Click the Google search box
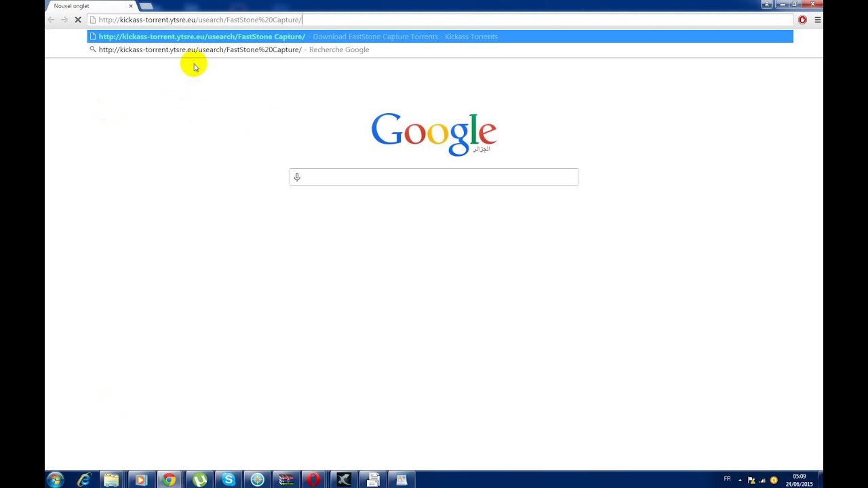 pos(434,177)
